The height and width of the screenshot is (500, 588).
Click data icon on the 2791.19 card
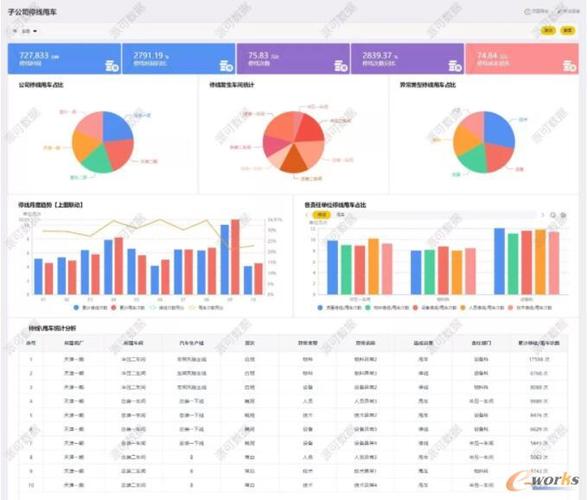(226, 66)
